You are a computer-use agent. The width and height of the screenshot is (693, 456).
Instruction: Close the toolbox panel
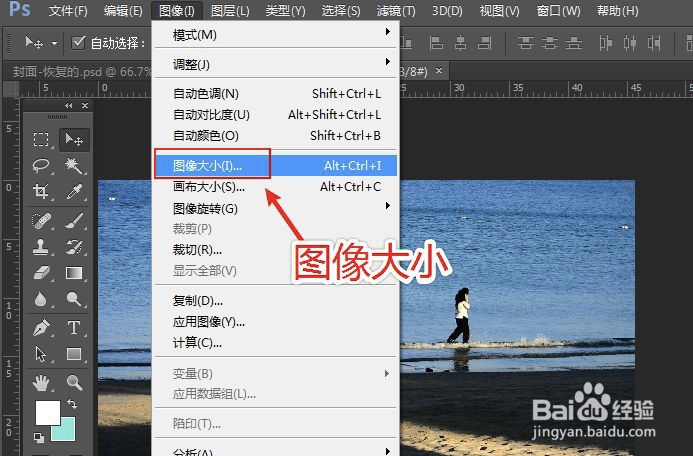click(x=85, y=106)
